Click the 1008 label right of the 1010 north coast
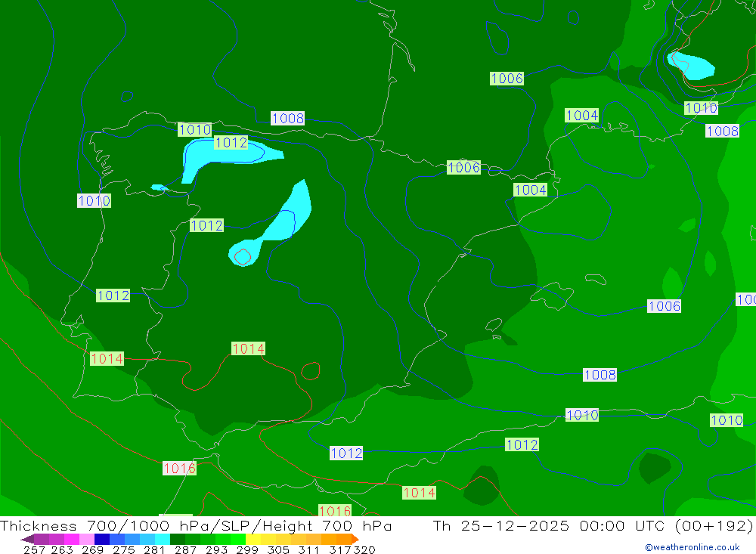The image size is (756, 554). (x=287, y=119)
